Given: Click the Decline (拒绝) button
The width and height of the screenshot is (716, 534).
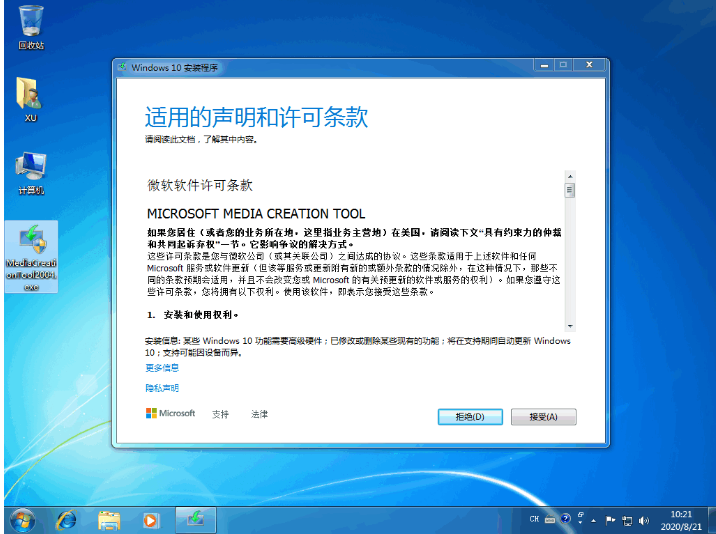Looking at the screenshot, I should [470, 416].
